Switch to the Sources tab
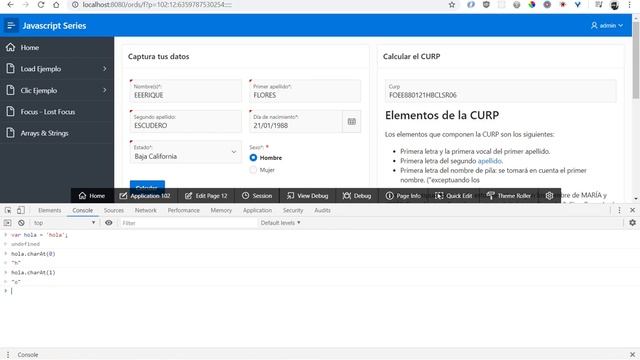 [x=113, y=210]
